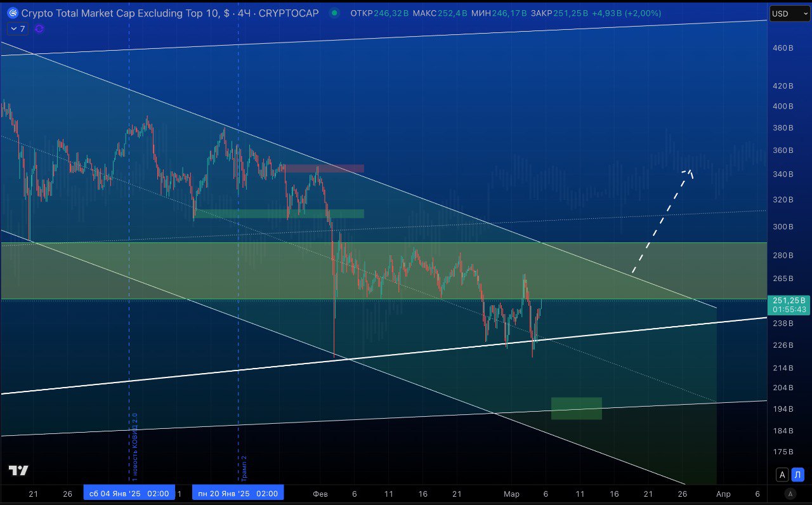Click the 'Апр' label on the time axis

click(x=723, y=494)
